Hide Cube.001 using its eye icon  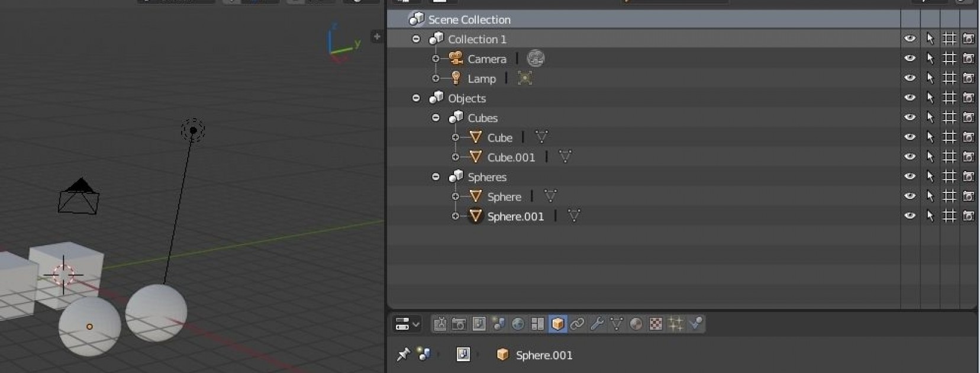(x=910, y=157)
